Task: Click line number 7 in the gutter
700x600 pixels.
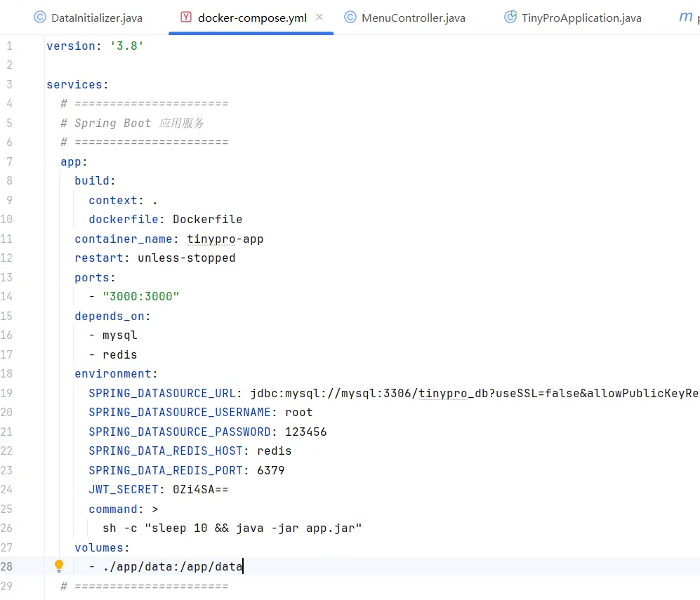Action: 8,161
